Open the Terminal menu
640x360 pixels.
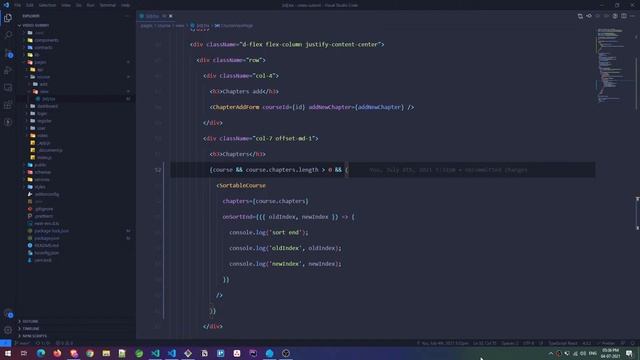click(107, 5)
